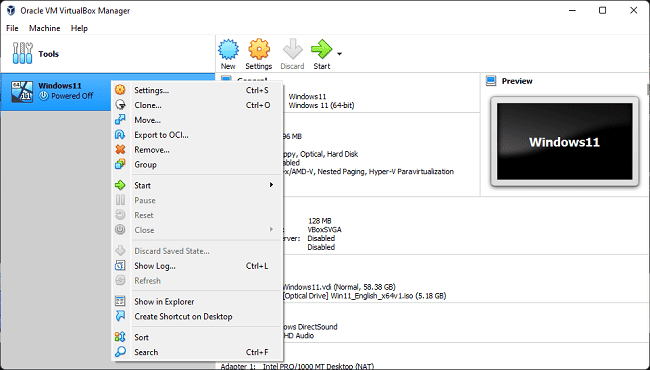Choose Settings... from the context menu

(197, 90)
